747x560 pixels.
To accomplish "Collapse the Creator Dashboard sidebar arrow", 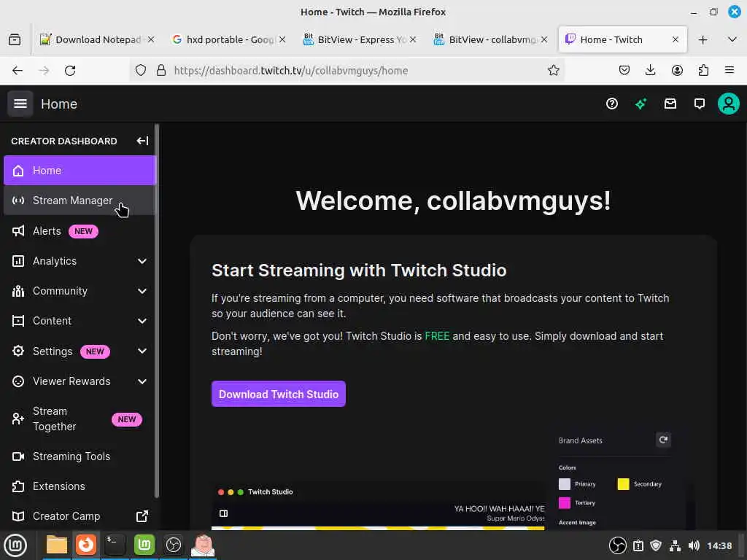I will coord(142,141).
